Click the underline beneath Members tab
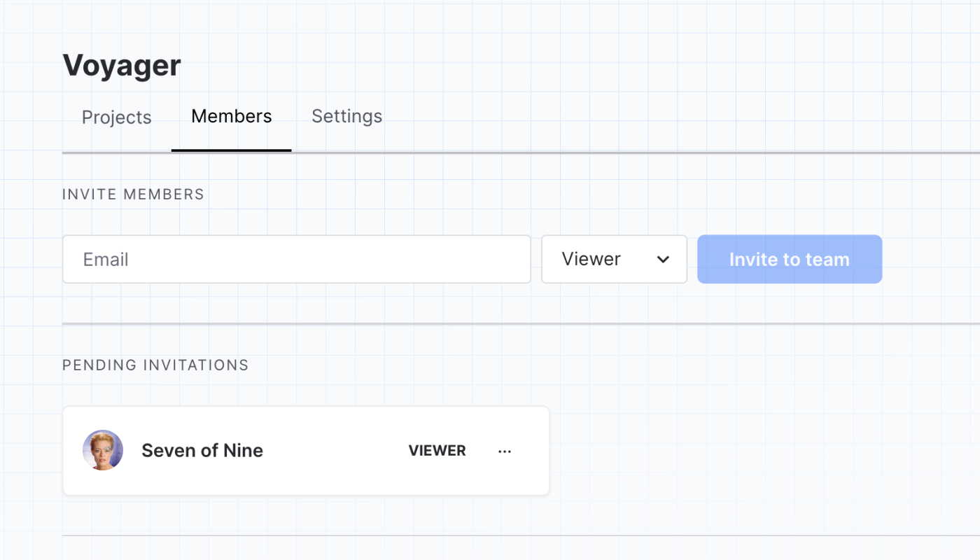 (x=231, y=150)
